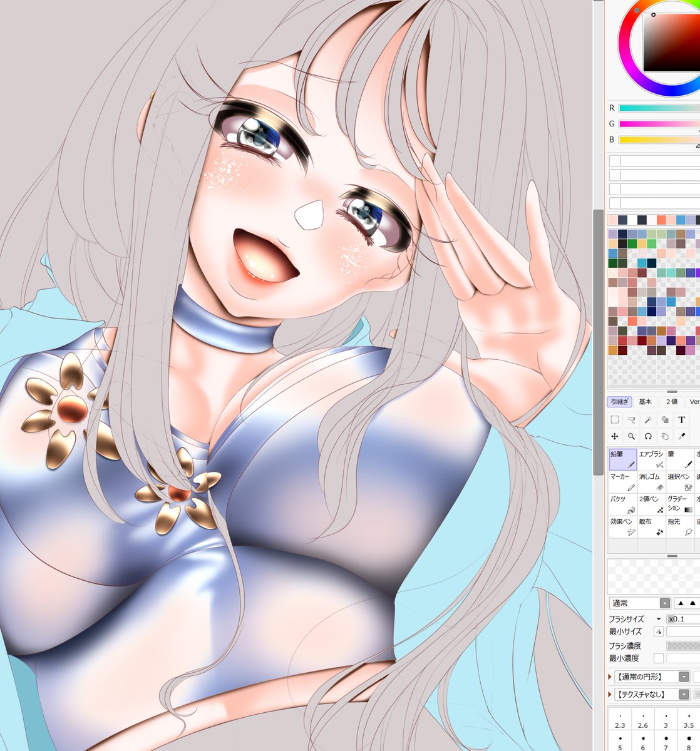Select the hand pan tool
This screenshot has height=751, width=700.
coord(666,436)
